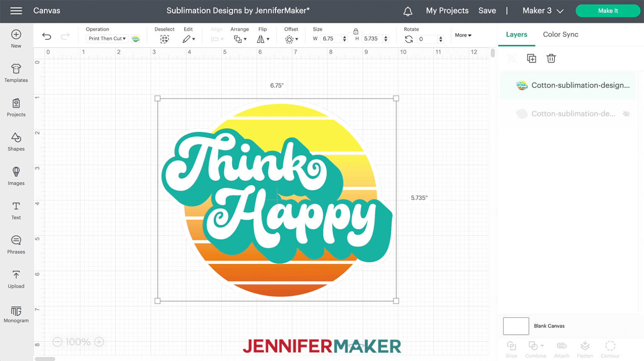Click the Rotate stepper arrows

[x=441, y=39]
